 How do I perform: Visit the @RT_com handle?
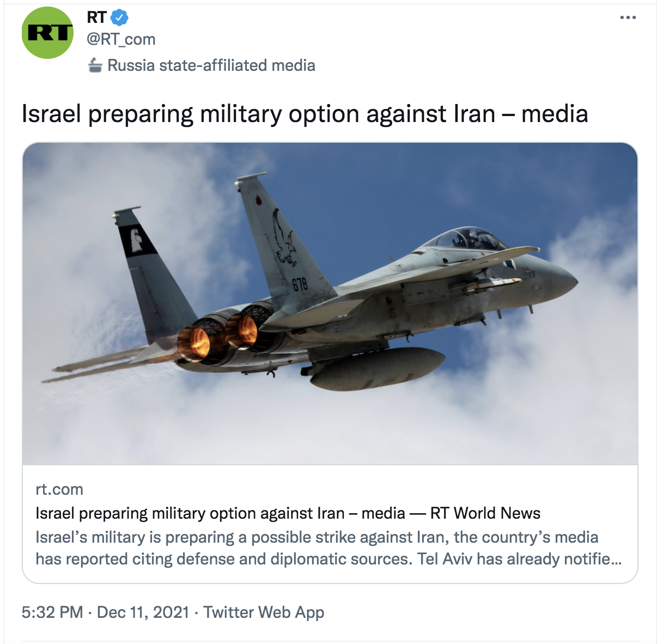click(x=121, y=39)
